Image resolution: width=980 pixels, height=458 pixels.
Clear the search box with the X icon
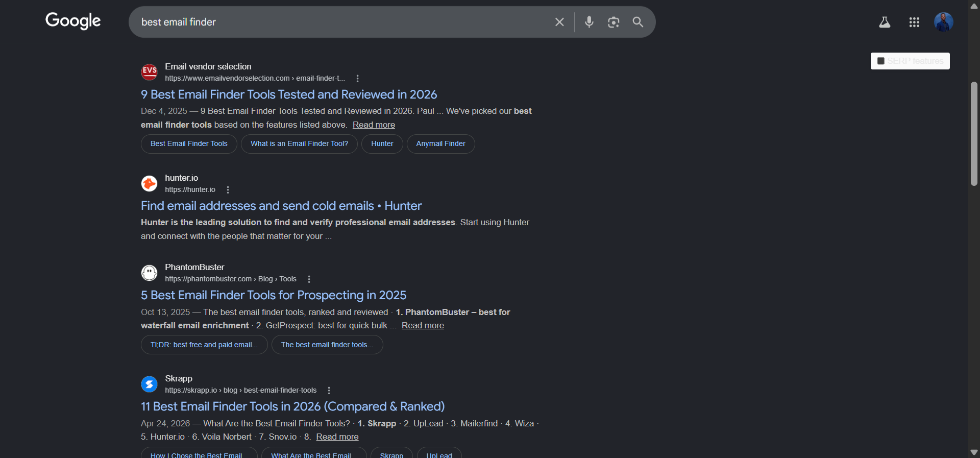(559, 22)
